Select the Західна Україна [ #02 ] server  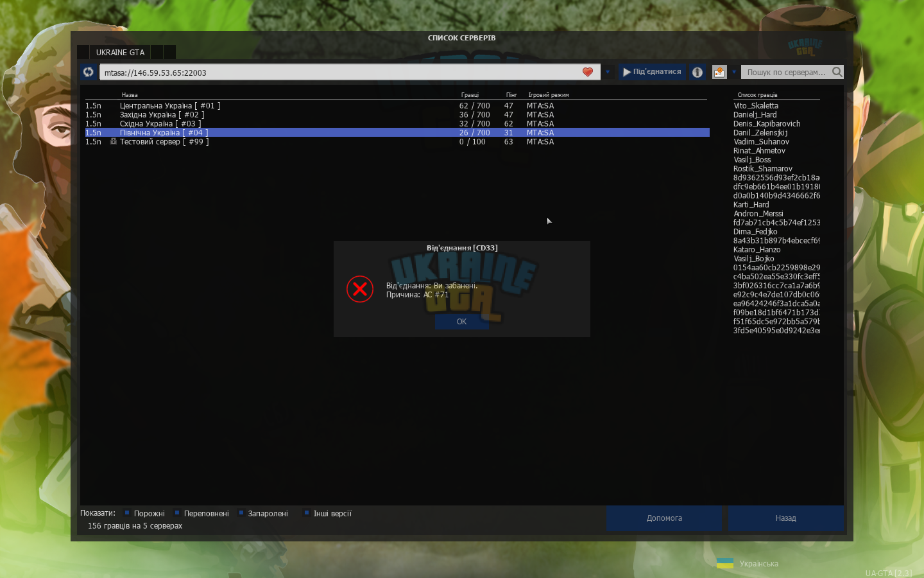click(x=397, y=115)
